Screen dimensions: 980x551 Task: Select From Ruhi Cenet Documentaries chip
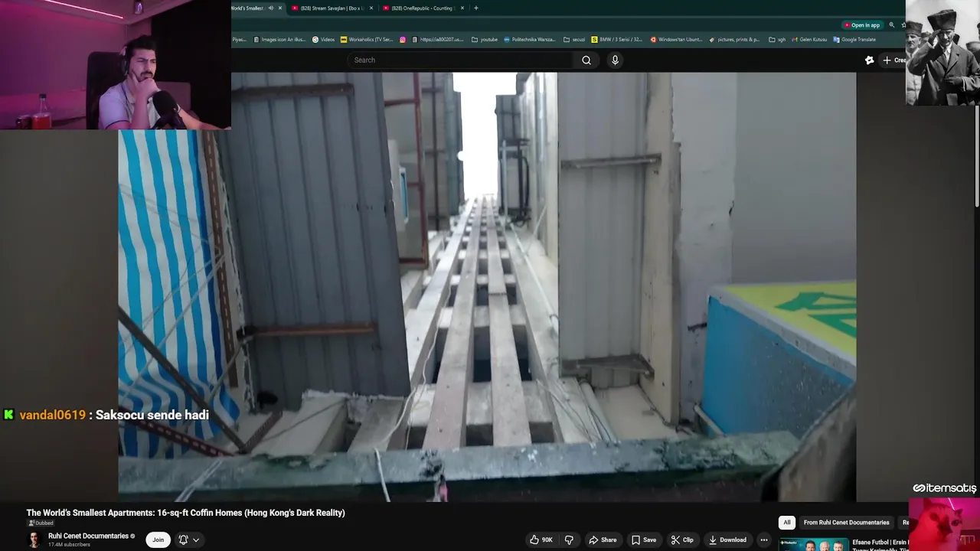(x=846, y=523)
